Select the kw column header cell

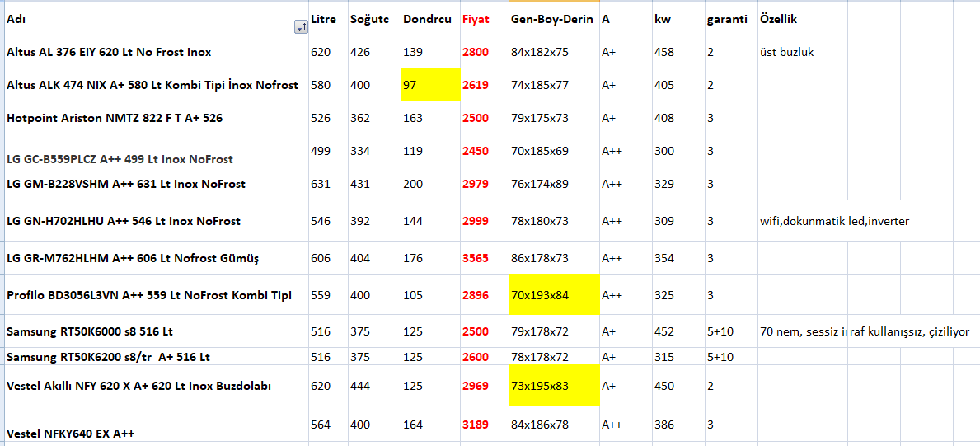(678, 20)
